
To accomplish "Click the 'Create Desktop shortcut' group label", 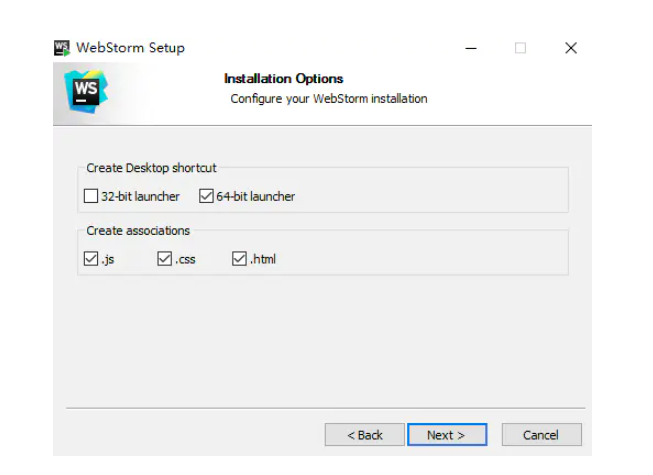I will coord(151,168).
